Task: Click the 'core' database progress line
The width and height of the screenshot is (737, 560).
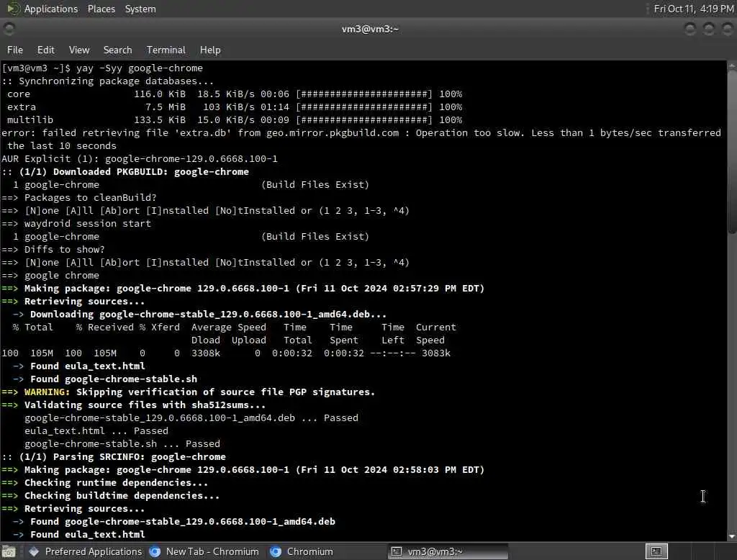Action: tap(235, 94)
